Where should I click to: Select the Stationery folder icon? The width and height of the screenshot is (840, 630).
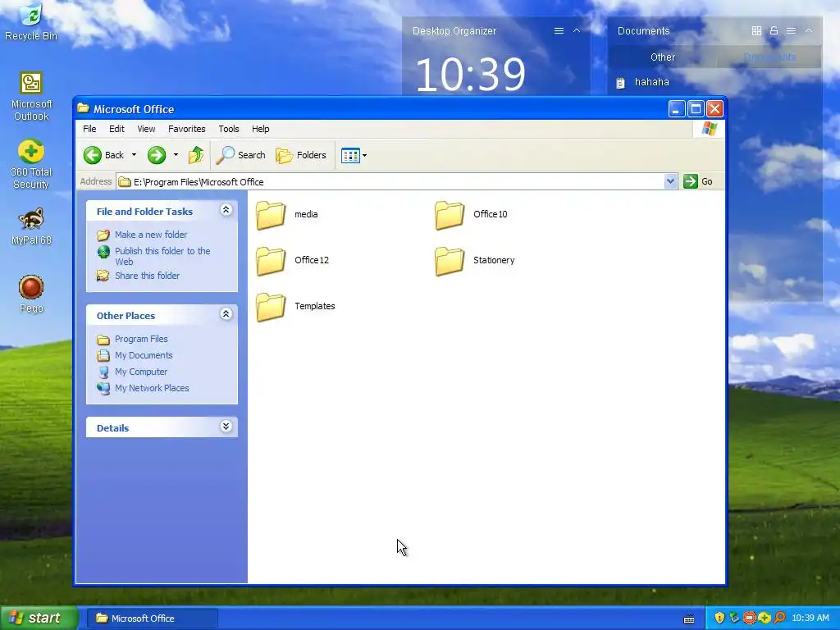pos(450,261)
